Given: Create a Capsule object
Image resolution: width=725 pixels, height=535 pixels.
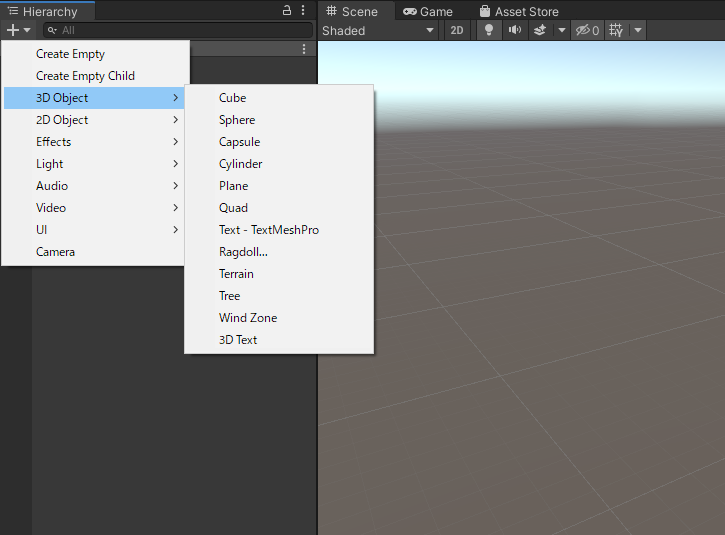Looking at the screenshot, I should 279,142.
